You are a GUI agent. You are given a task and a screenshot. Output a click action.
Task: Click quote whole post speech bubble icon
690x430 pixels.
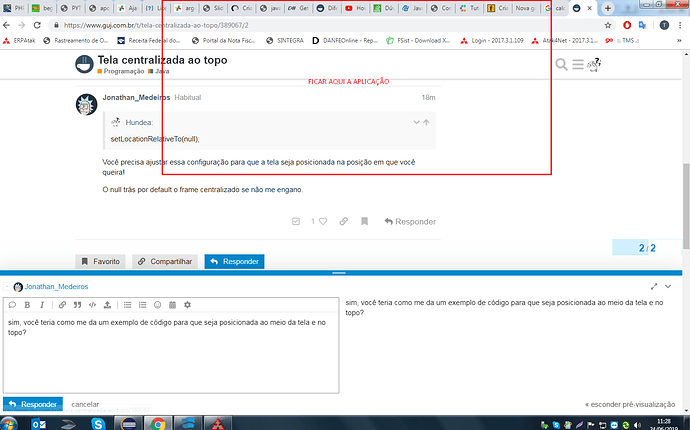[x=12, y=305]
